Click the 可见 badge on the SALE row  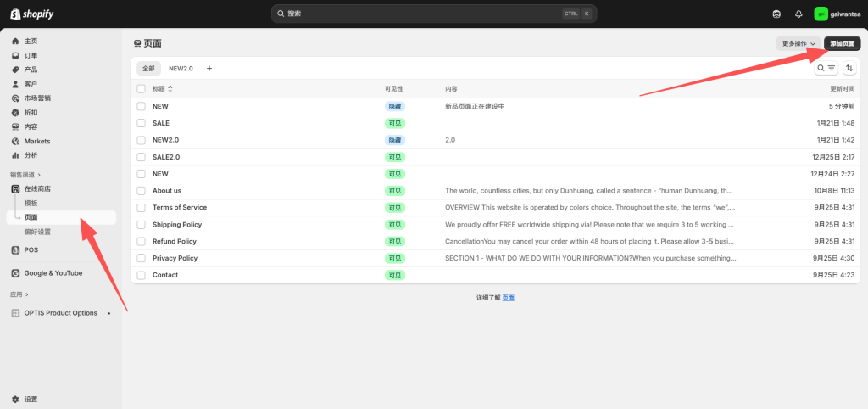[395, 123]
